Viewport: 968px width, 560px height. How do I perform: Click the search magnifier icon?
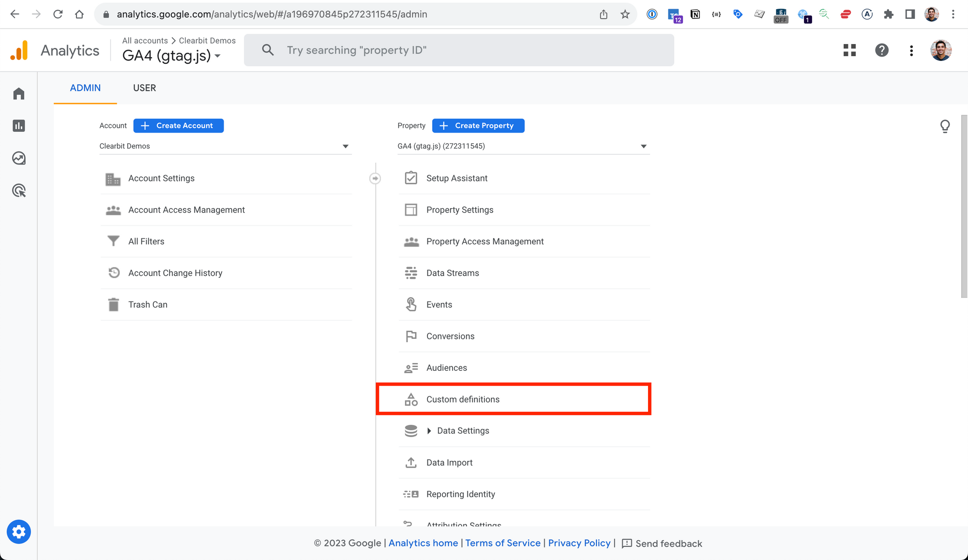pos(268,50)
